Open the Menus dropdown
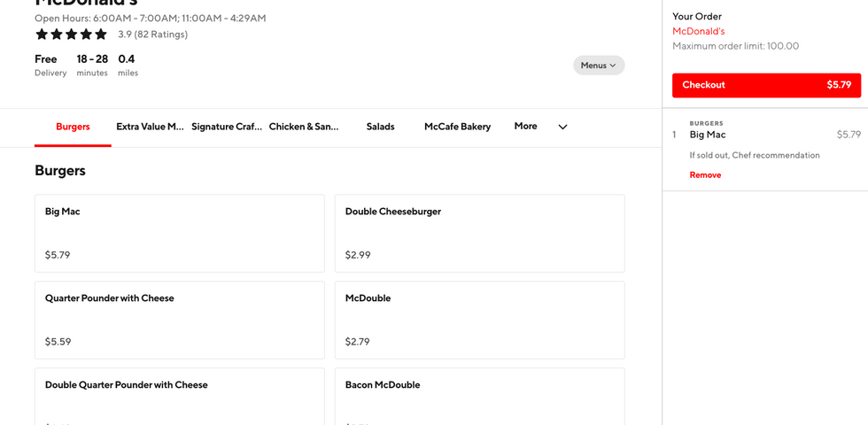Image resolution: width=868 pixels, height=425 pixels. tap(599, 66)
